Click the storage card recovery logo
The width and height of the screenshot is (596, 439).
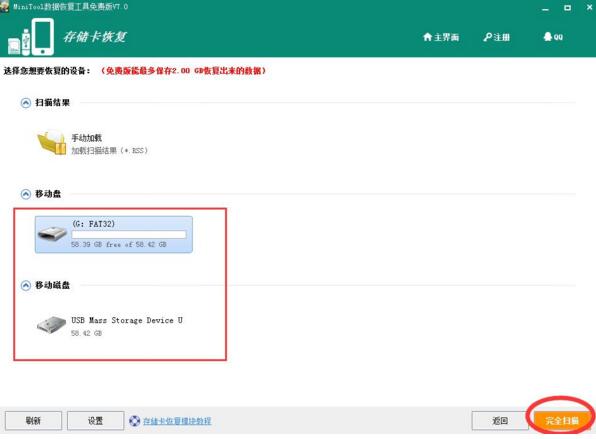point(31,37)
